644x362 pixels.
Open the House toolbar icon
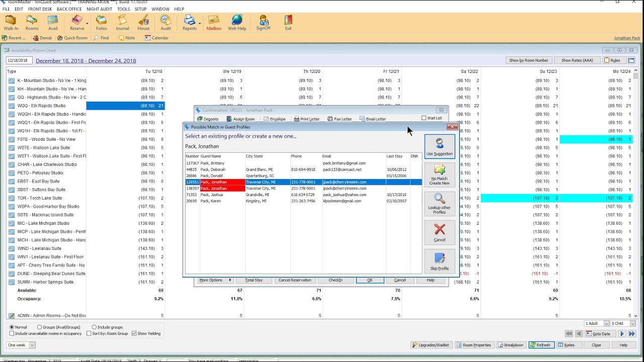pyautogui.click(x=143, y=23)
